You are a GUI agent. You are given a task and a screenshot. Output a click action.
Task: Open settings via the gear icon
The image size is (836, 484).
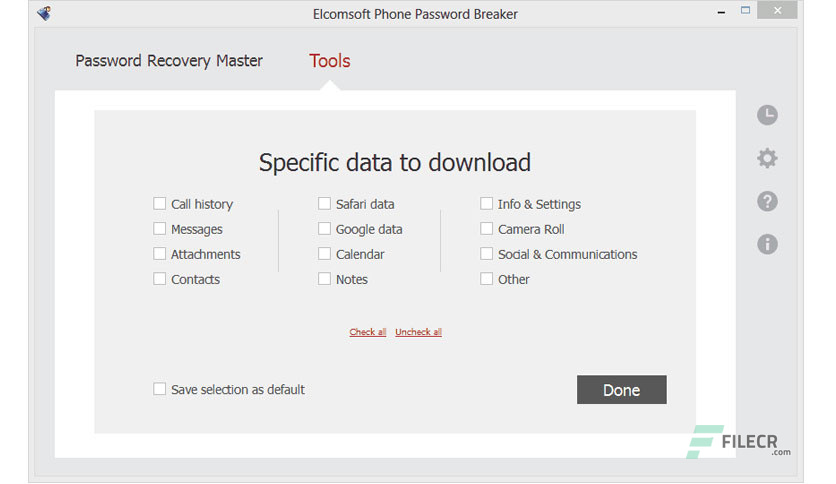(x=767, y=158)
